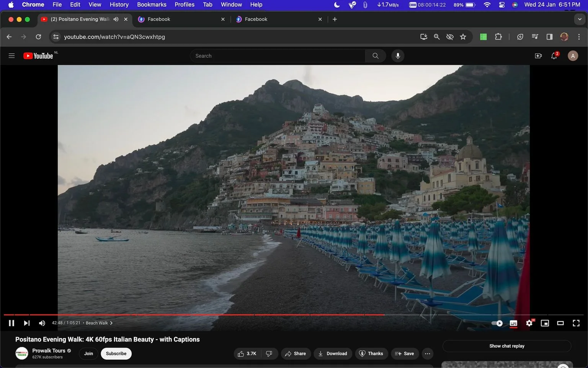The height and width of the screenshot is (368, 588).
Task: Click the Thanks button
Action: (x=371, y=354)
